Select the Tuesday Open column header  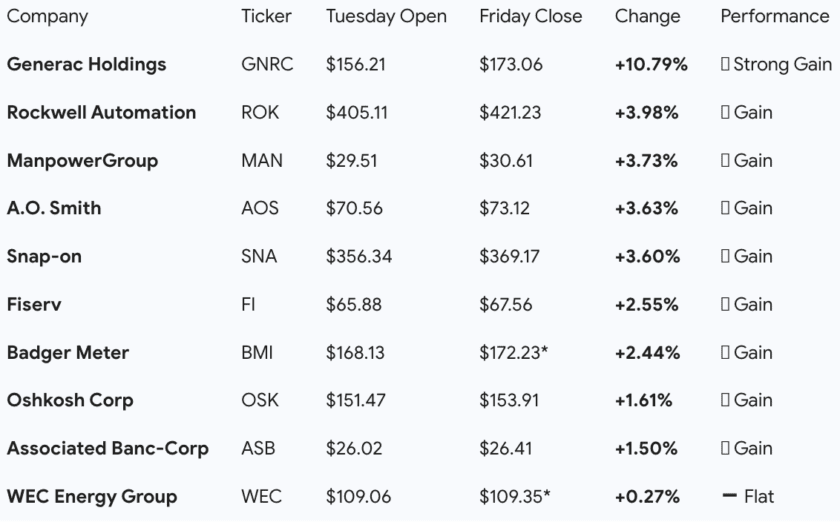386,17
